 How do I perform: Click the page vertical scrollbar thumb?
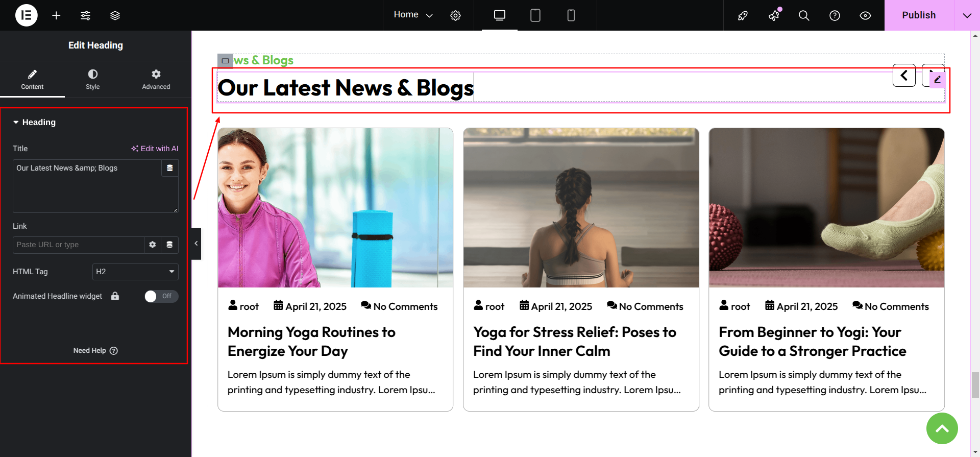point(975,385)
